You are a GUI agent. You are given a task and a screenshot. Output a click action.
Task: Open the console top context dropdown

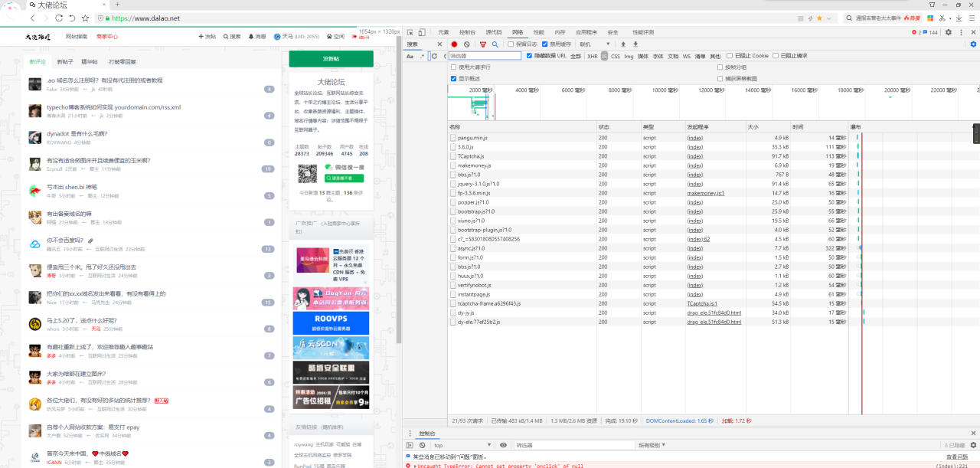[x=462, y=445]
